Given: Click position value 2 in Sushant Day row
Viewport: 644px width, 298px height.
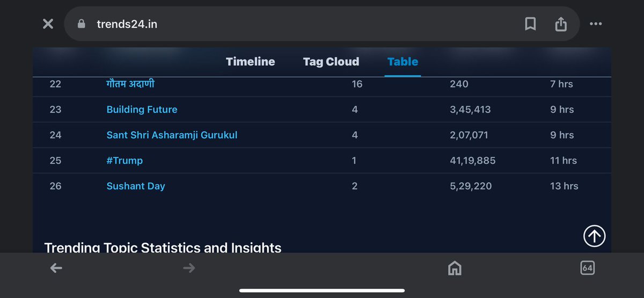Looking at the screenshot, I should pos(355,186).
